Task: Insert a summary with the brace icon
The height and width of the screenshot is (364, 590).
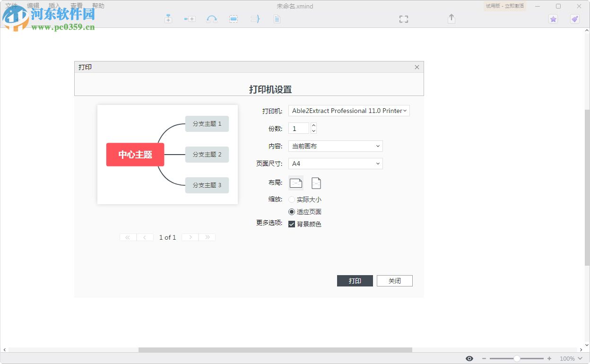Action: coord(255,19)
